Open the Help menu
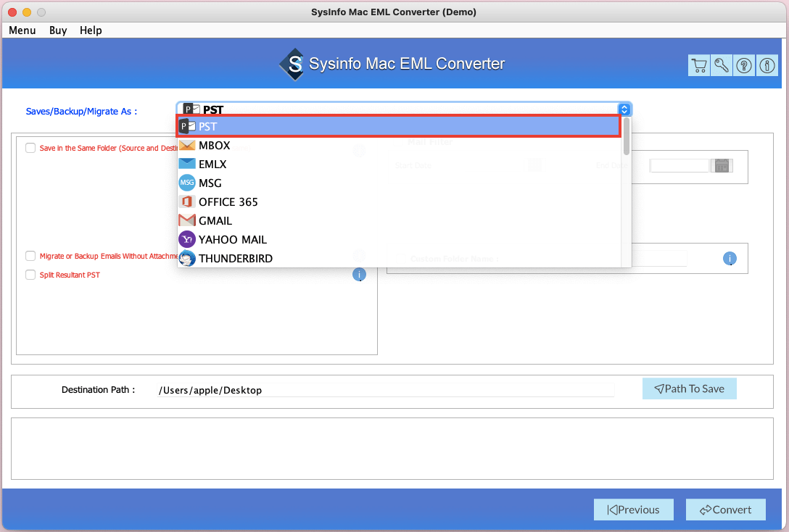The width and height of the screenshot is (789, 532). point(91,30)
